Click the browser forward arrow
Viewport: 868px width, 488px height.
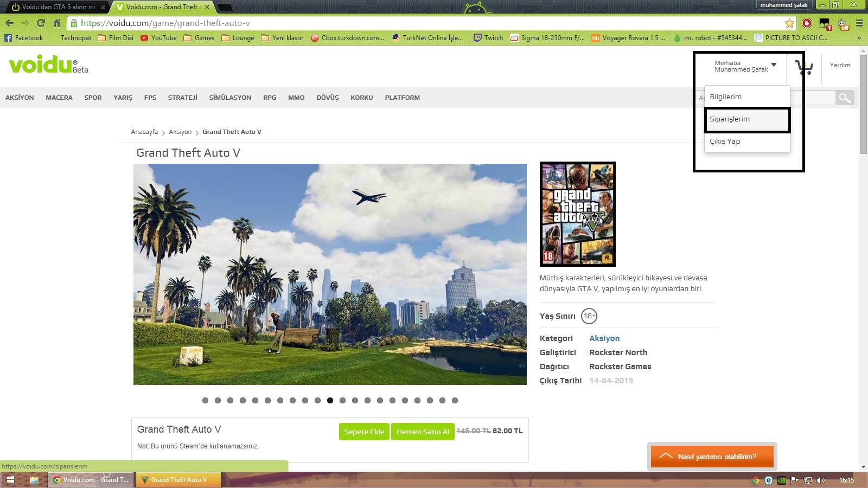point(25,23)
